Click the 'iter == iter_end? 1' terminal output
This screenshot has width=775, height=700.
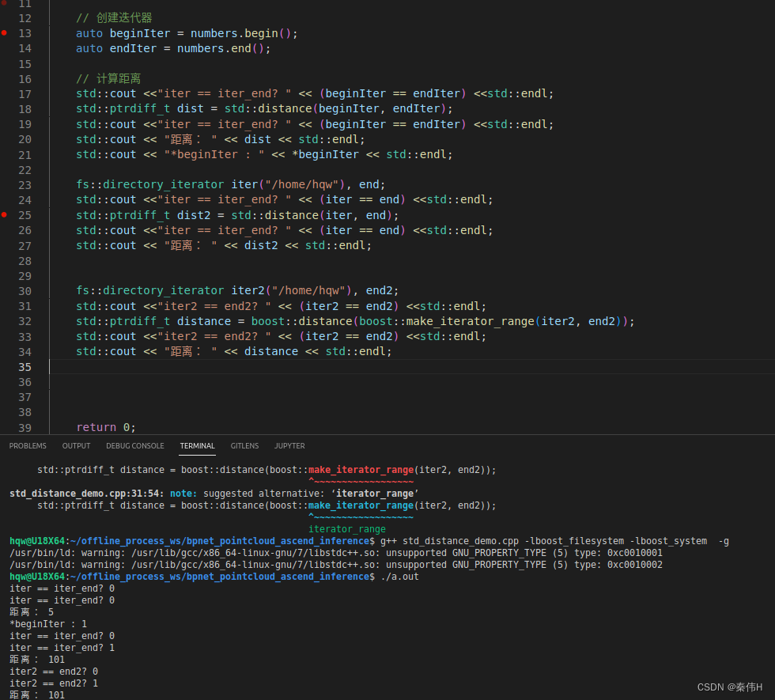tap(62, 648)
